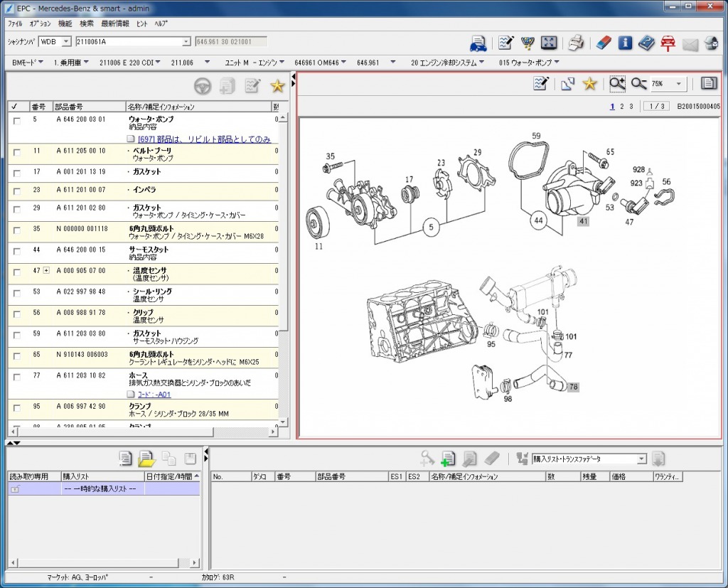Viewport: 728px width, 588px height.
Task: Click the purchase list horizontal scrollbar
Action: [104, 563]
